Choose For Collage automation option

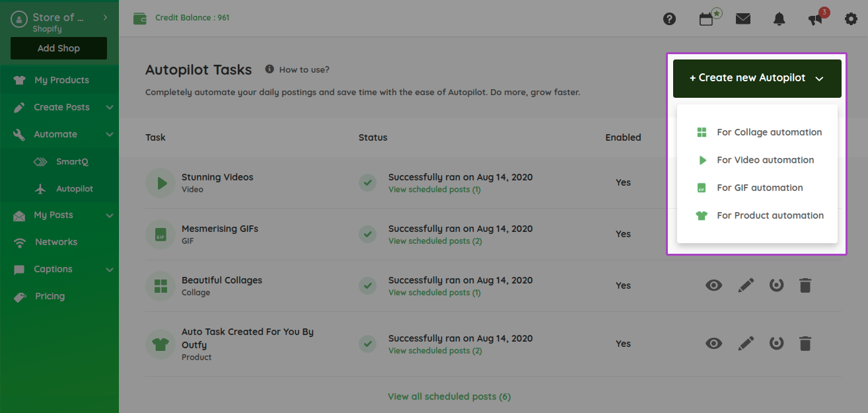point(769,132)
